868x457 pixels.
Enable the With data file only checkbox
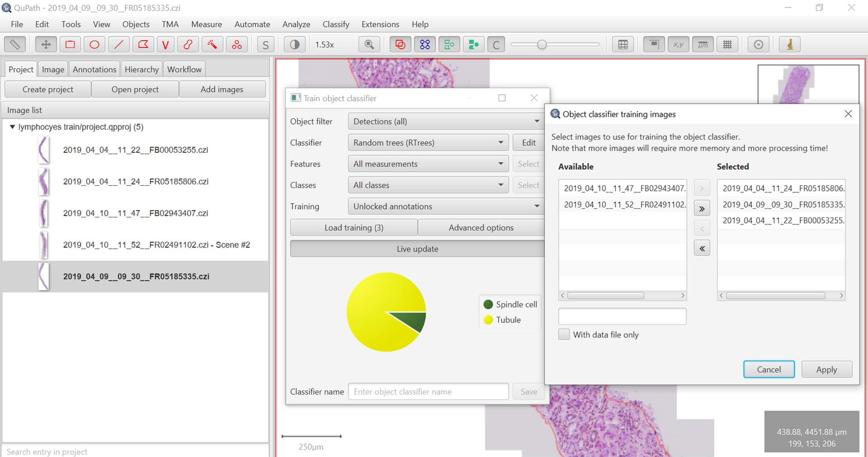pyautogui.click(x=564, y=334)
